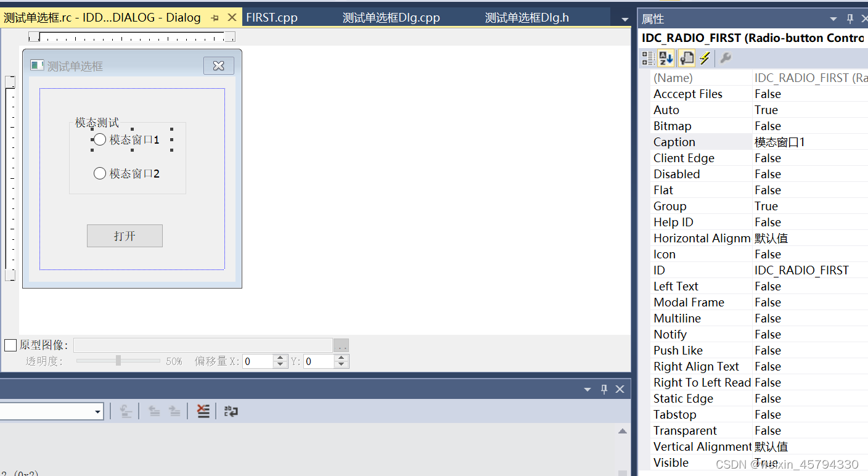868x476 pixels.
Task: Click the (Name) property row
Action: click(x=759, y=78)
